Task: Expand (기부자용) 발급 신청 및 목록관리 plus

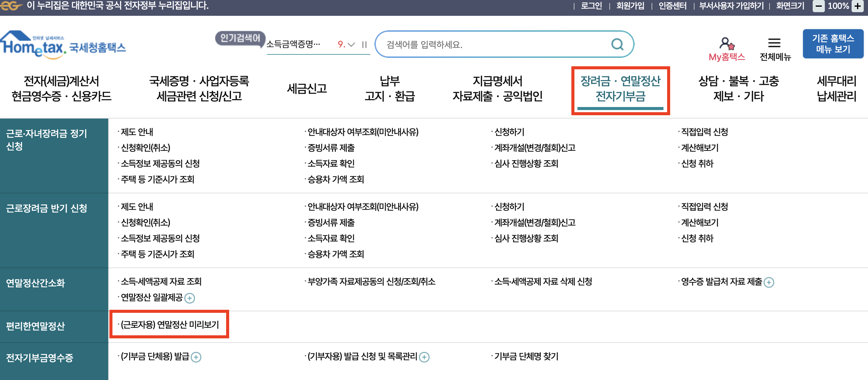Action: tap(424, 357)
